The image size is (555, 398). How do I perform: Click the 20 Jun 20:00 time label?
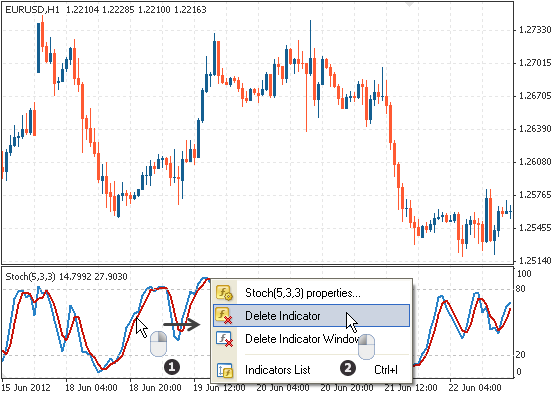(347, 388)
